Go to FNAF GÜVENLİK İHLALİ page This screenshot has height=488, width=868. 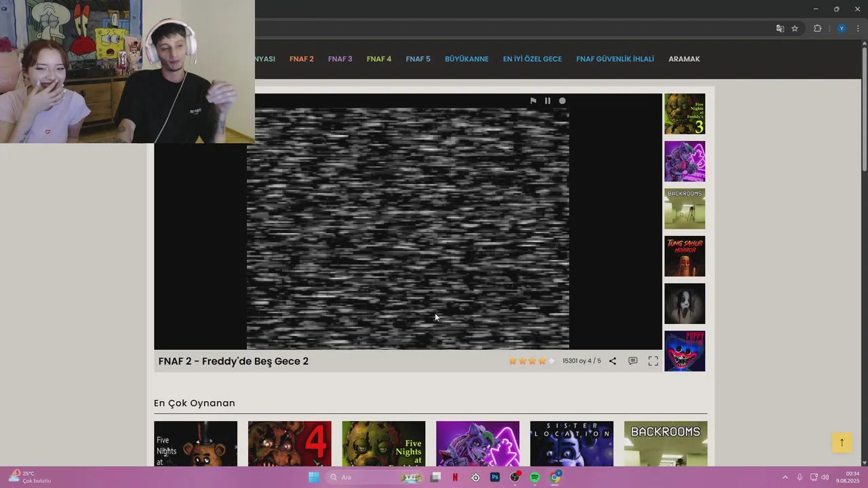coord(615,59)
